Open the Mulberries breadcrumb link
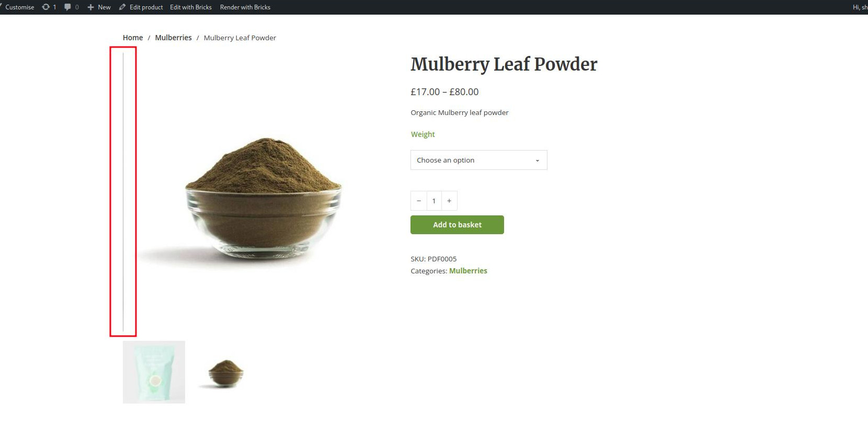The height and width of the screenshot is (425, 868). click(x=174, y=38)
